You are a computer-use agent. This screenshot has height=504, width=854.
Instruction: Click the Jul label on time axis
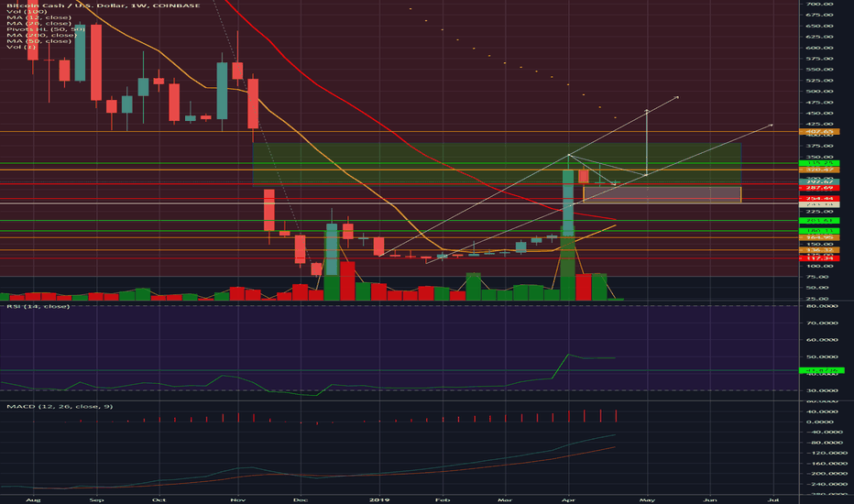(772, 499)
